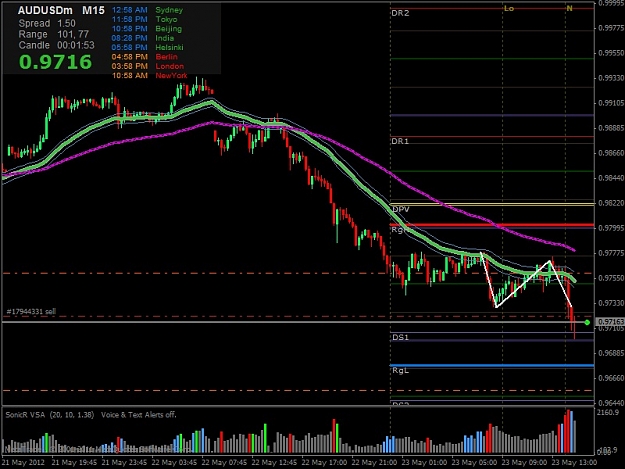Image resolution: width=625 pixels, height=469 pixels.
Task: Click the SonicR VSA indicator label
Action: coord(50,415)
